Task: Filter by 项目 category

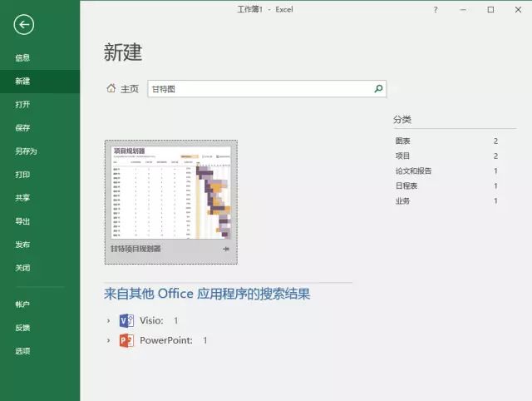Action: click(x=446, y=156)
